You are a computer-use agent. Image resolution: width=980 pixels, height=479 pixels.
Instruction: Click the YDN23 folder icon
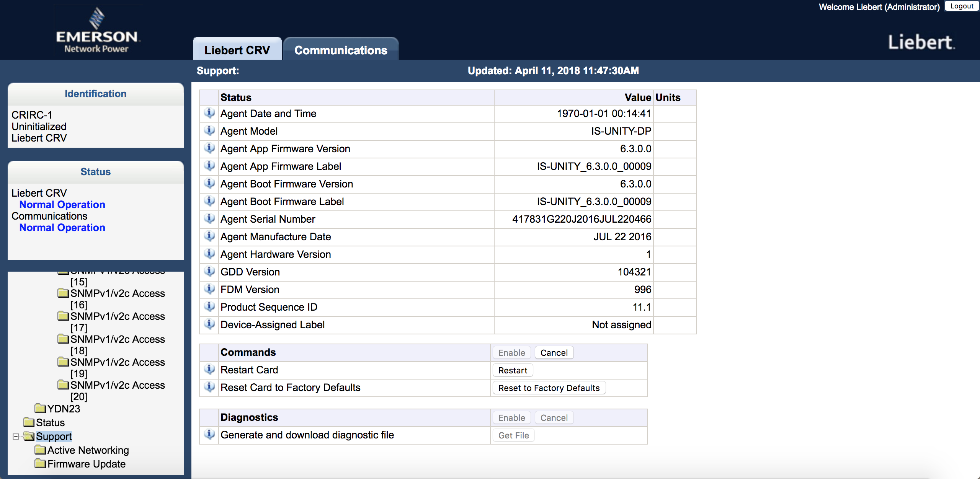point(40,409)
